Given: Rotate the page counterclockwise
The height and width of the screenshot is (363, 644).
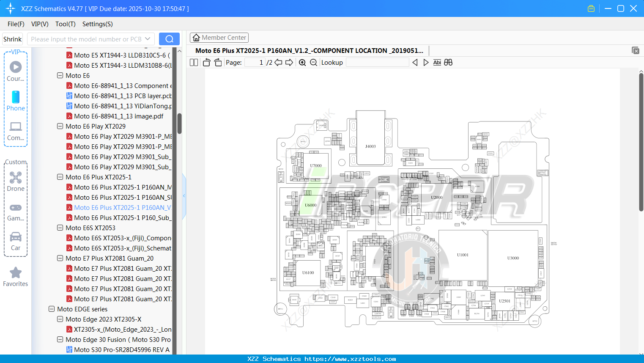Looking at the screenshot, I should coord(206,63).
